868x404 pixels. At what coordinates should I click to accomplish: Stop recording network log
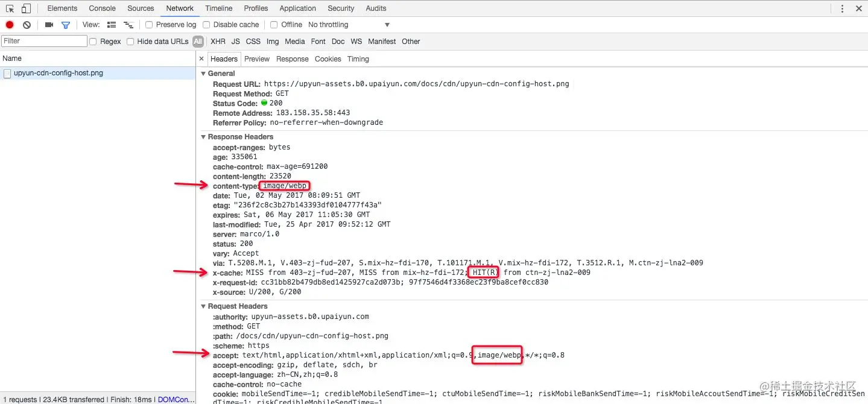[x=10, y=25]
